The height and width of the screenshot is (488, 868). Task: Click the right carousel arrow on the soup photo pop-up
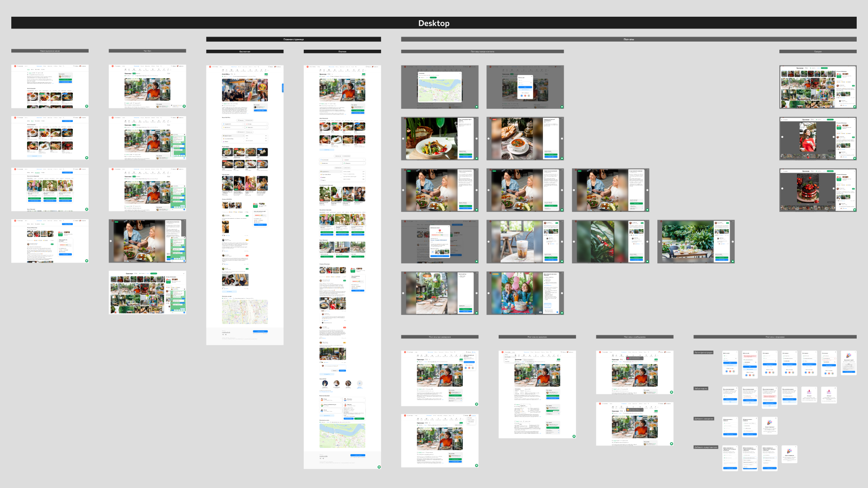[x=562, y=139]
